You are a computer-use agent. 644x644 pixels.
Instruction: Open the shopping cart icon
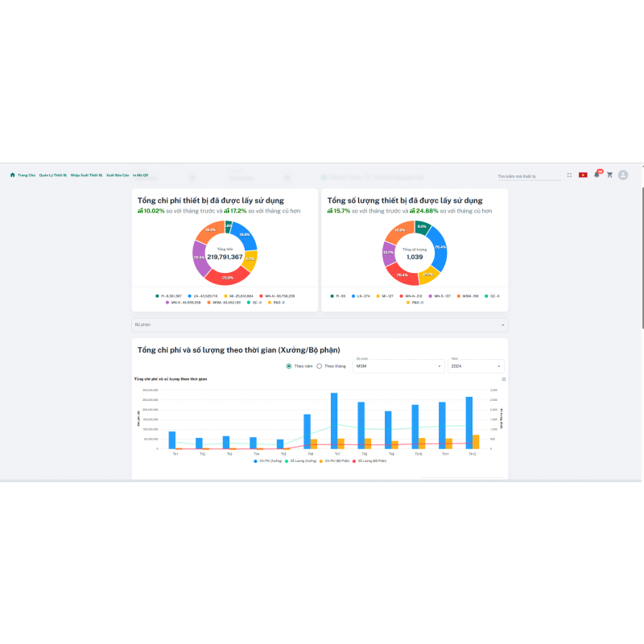609,175
